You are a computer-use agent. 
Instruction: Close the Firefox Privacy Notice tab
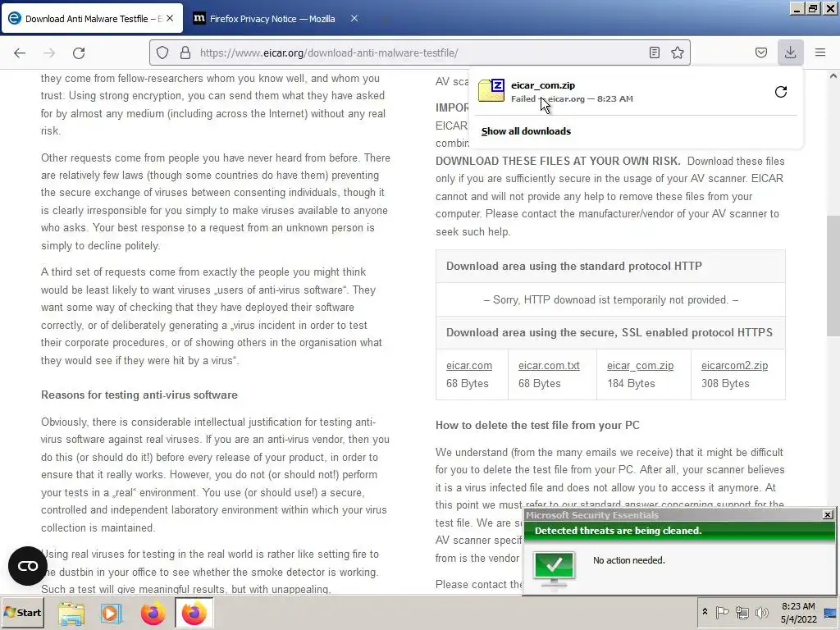coord(354,18)
